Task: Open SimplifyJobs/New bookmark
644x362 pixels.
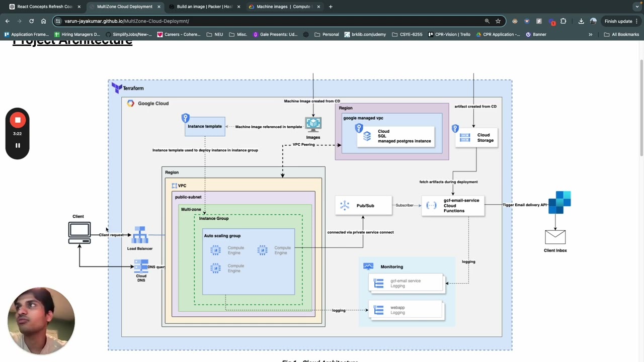Action: click(128, 34)
